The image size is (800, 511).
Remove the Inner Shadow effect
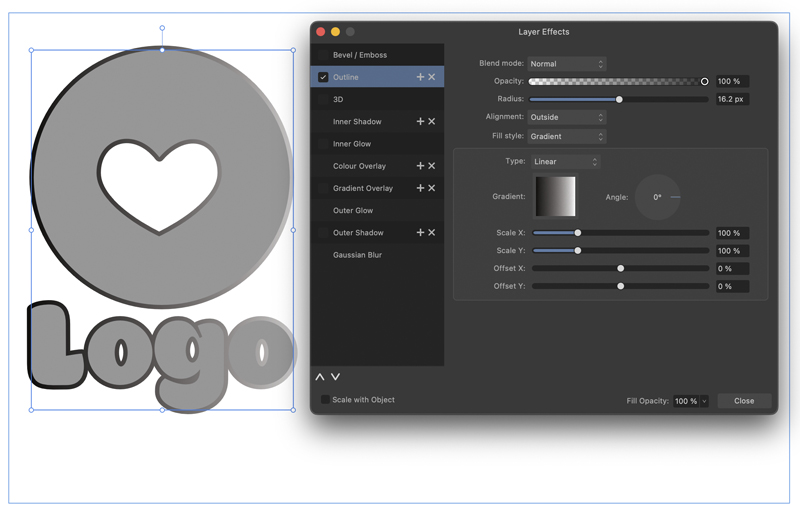[x=432, y=121]
